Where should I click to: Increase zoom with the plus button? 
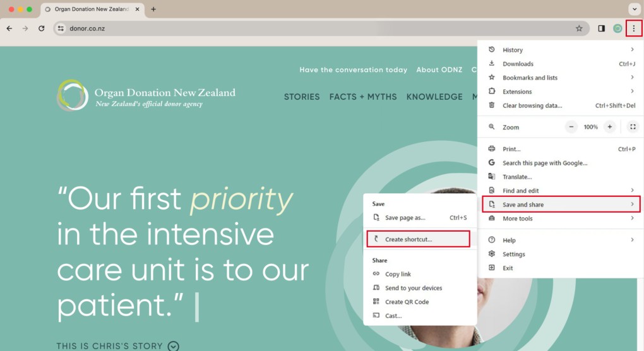(609, 127)
